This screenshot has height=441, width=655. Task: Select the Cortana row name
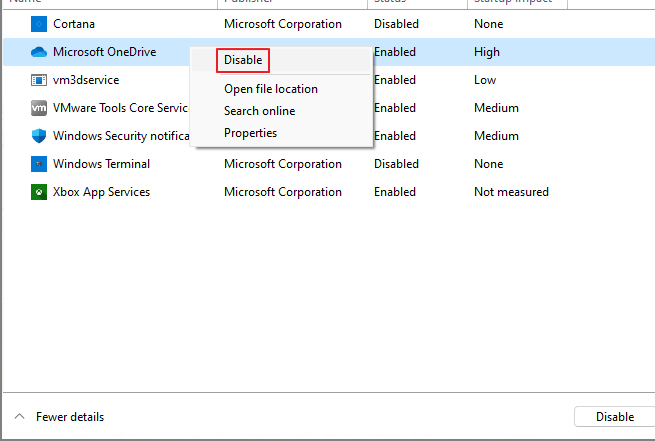click(74, 24)
